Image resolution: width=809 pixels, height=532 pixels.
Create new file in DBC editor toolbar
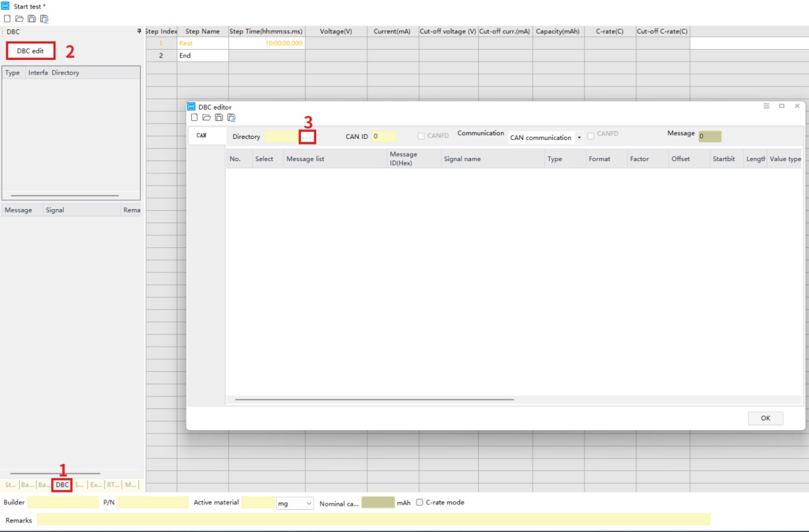pos(194,118)
